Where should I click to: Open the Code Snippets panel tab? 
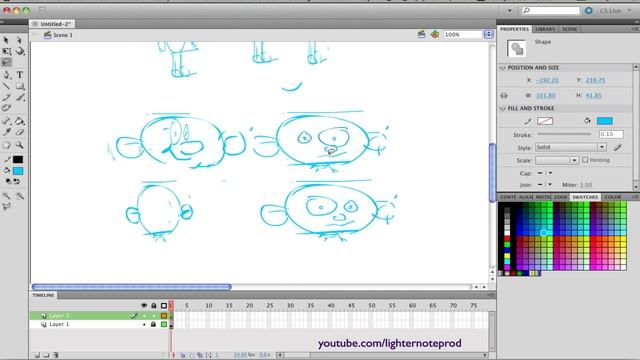560,197
